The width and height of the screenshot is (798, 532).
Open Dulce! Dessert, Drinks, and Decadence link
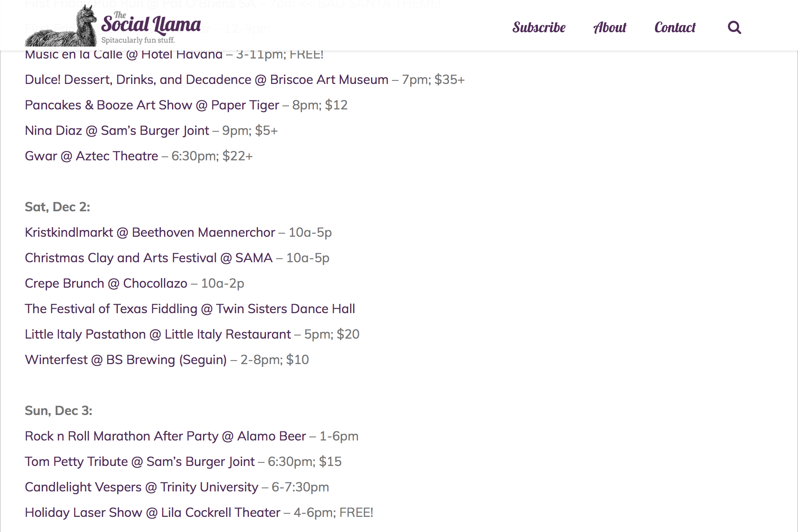[206, 80]
